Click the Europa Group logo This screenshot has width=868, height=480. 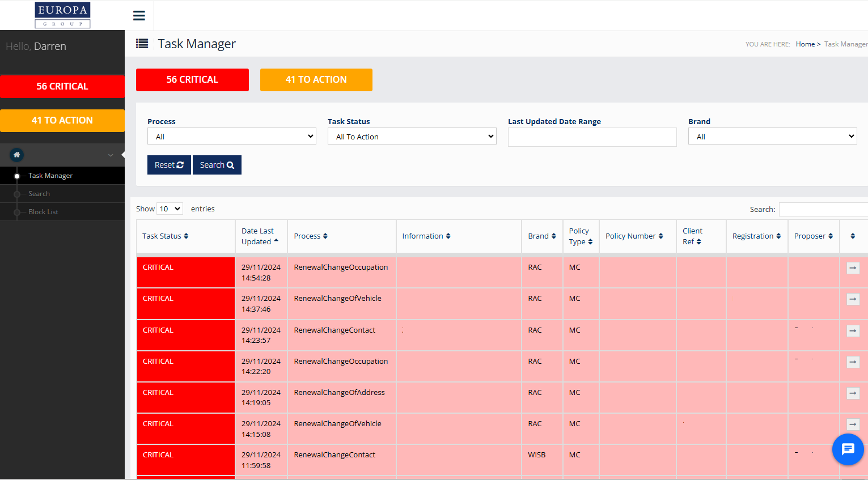(62, 15)
